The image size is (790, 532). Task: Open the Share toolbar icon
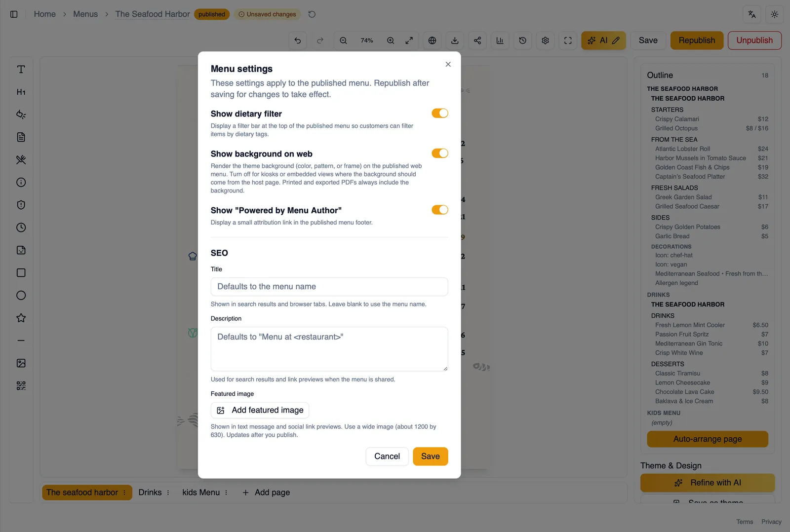click(477, 40)
